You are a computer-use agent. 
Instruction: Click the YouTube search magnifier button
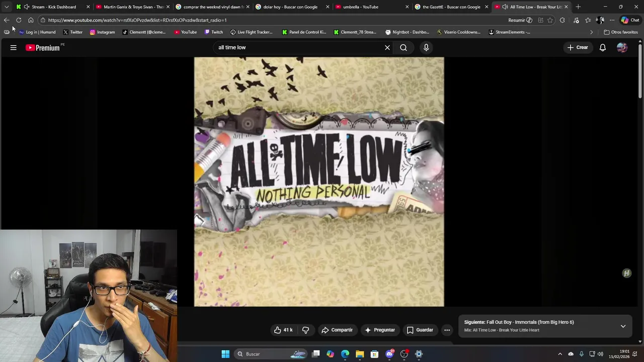[404, 48]
